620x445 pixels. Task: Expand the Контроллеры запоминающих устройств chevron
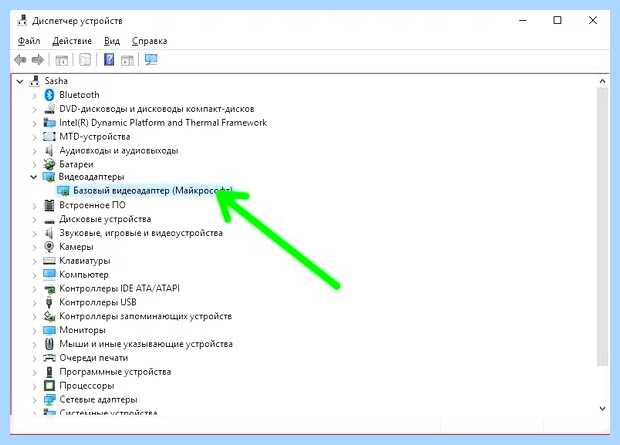coord(34,316)
